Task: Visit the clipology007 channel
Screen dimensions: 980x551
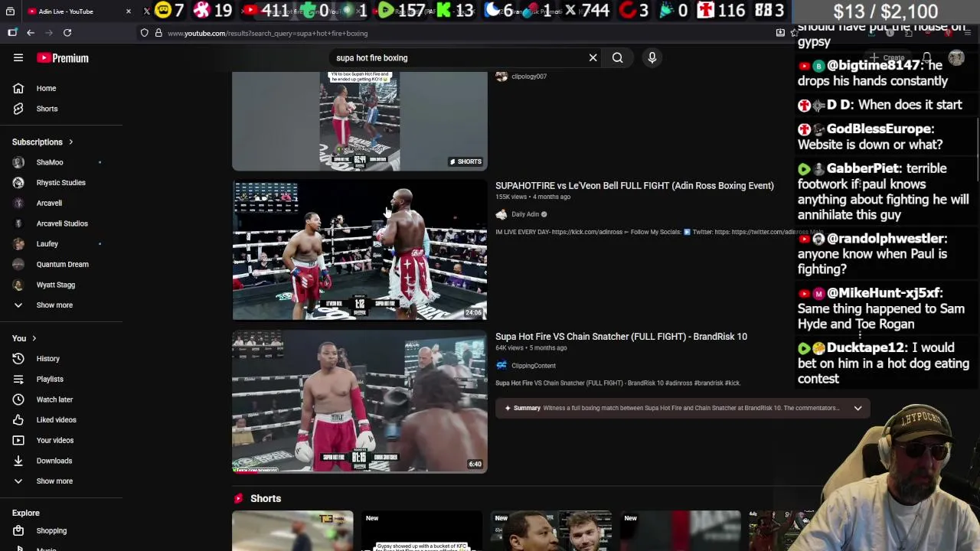Action: coord(529,77)
